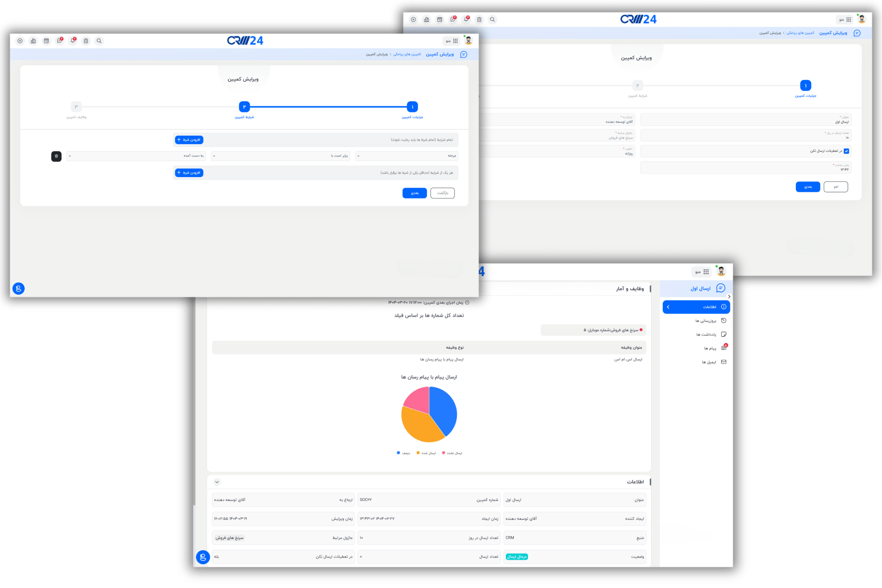Click the calendar icon in top toolbar
This screenshot has width=882, height=588.
(x=46, y=41)
